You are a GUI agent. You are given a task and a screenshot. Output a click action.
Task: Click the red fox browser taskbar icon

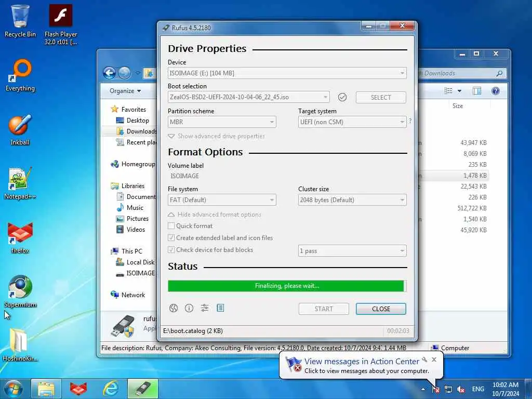[x=78, y=389]
